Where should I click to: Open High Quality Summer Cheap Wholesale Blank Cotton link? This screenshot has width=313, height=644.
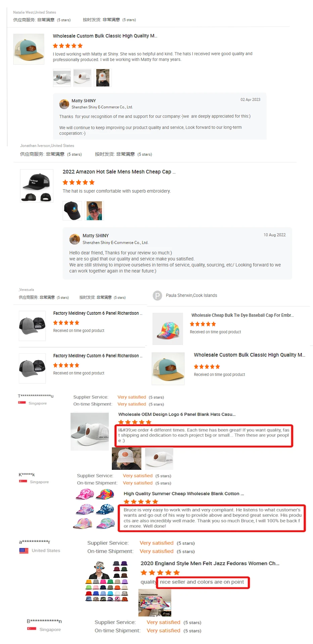tap(184, 494)
